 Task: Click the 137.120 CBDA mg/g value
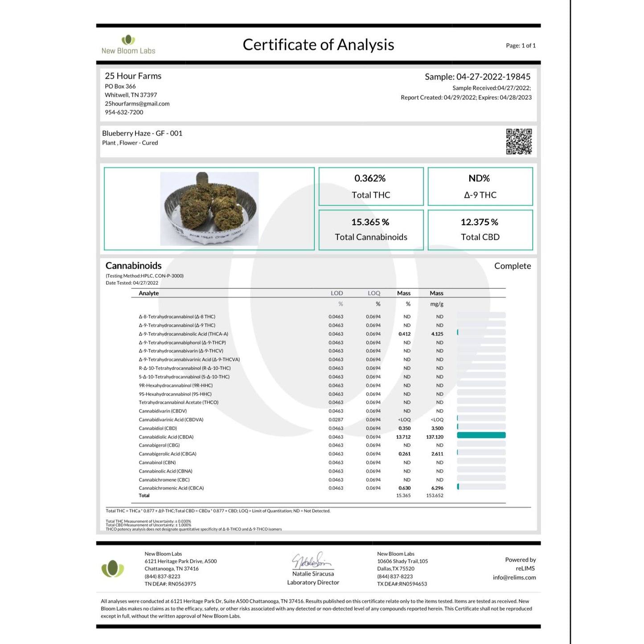click(x=435, y=437)
